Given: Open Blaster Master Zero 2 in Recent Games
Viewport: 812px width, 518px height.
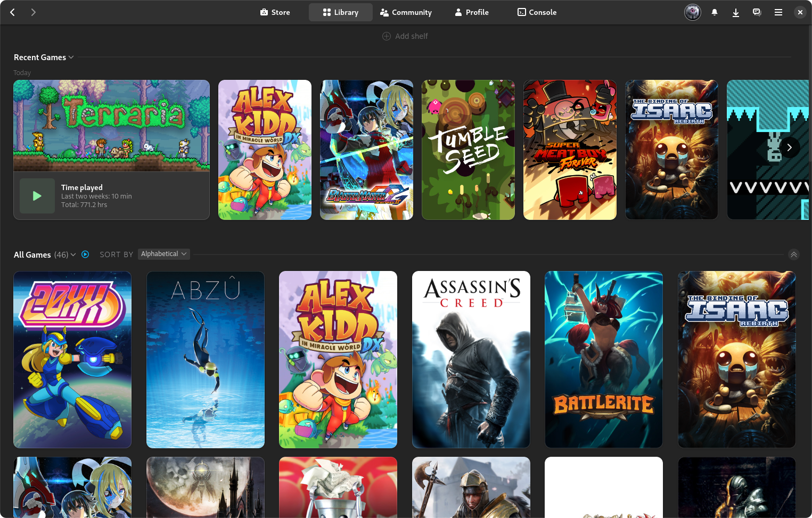Looking at the screenshot, I should [x=366, y=150].
